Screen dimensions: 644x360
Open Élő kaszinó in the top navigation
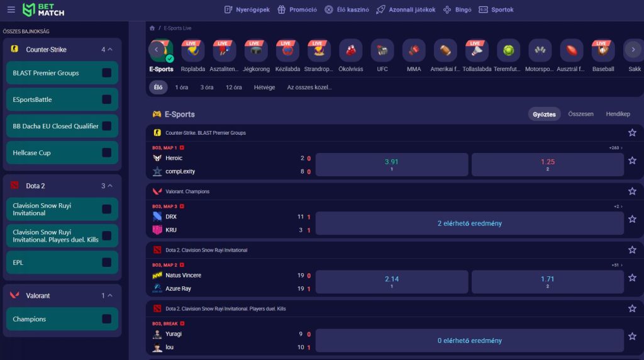click(347, 9)
